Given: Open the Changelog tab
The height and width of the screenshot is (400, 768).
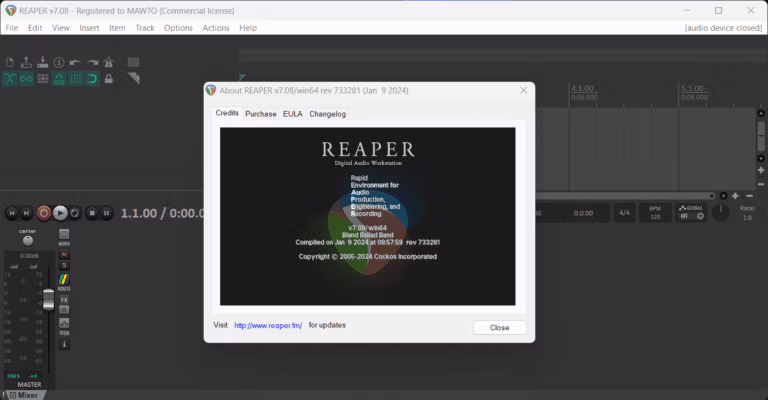Looking at the screenshot, I should pos(327,114).
